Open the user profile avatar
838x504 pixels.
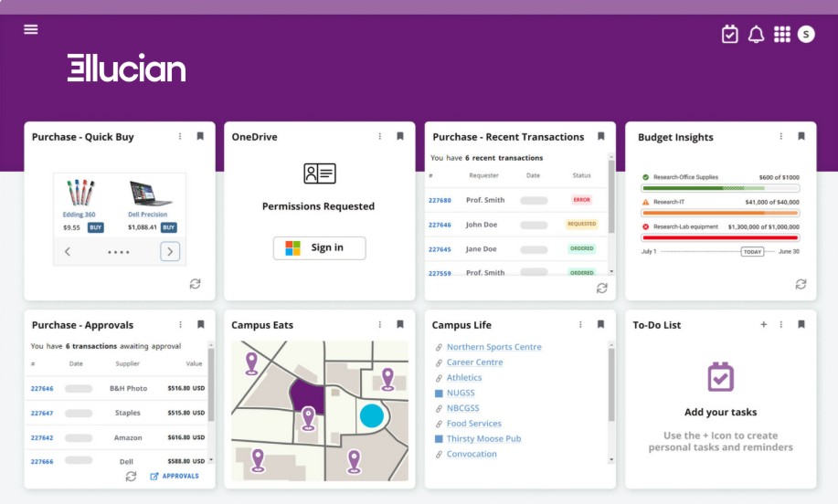point(806,35)
